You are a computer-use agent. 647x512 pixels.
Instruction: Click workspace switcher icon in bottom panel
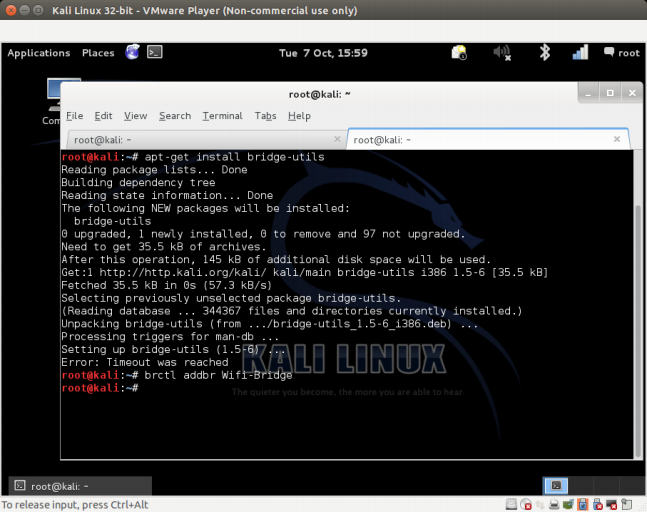(558, 485)
